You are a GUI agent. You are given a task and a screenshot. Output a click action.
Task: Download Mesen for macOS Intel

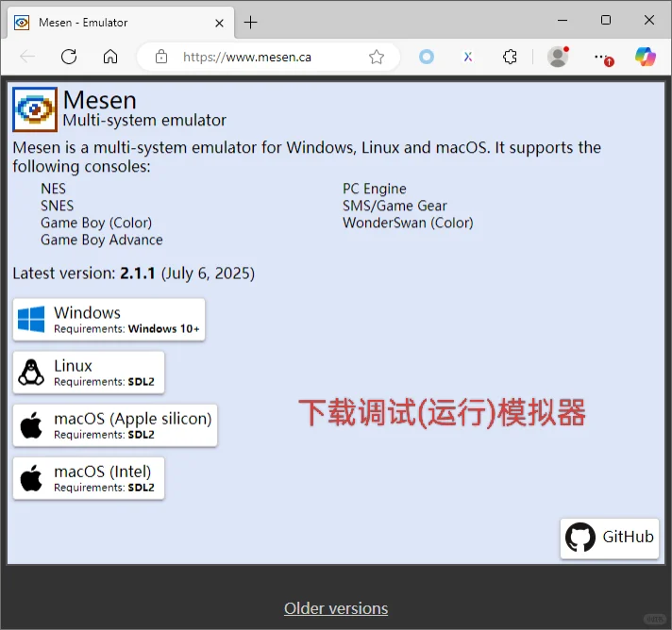pyautogui.click(x=89, y=478)
